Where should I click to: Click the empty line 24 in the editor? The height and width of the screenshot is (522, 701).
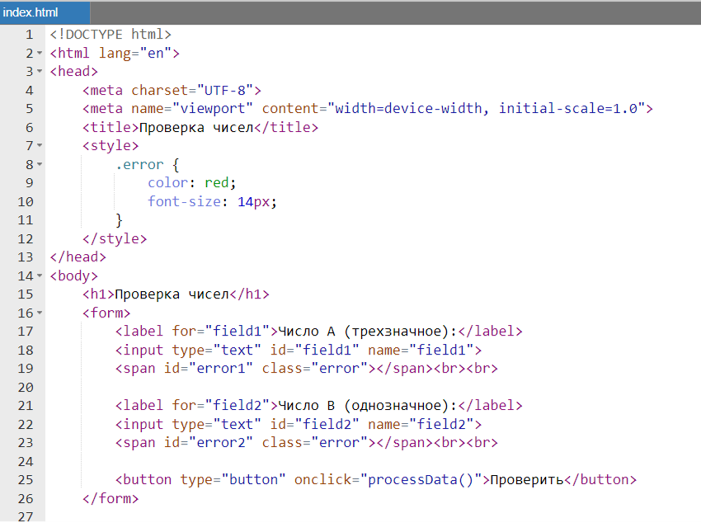click(300, 461)
